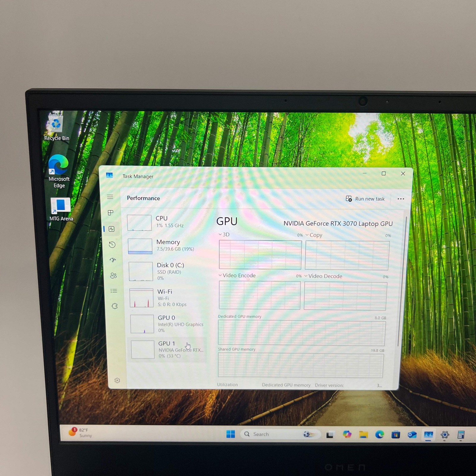This screenshot has width=476, height=476.
Task: Open Outlook from the taskbar
Action: (x=412, y=435)
